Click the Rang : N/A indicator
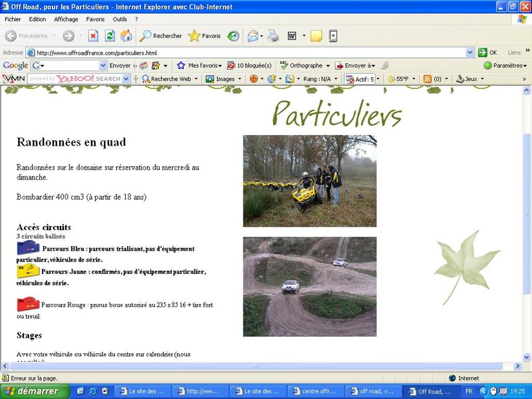This screenshot has width=532, height=399. tap(317, 78)
